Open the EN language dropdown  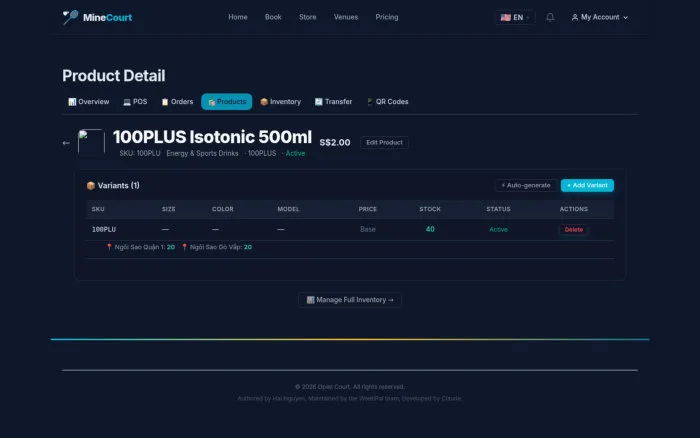pos(515,17)
